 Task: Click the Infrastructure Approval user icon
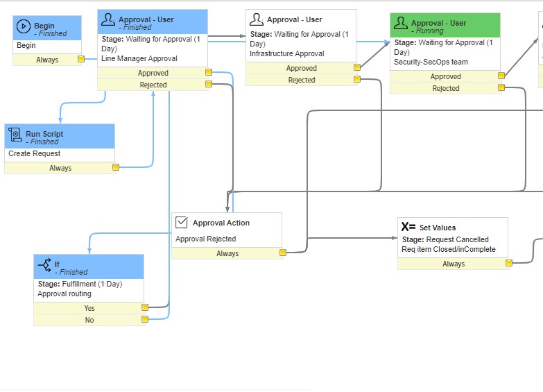pyautogui.click(x=257, y=19)
